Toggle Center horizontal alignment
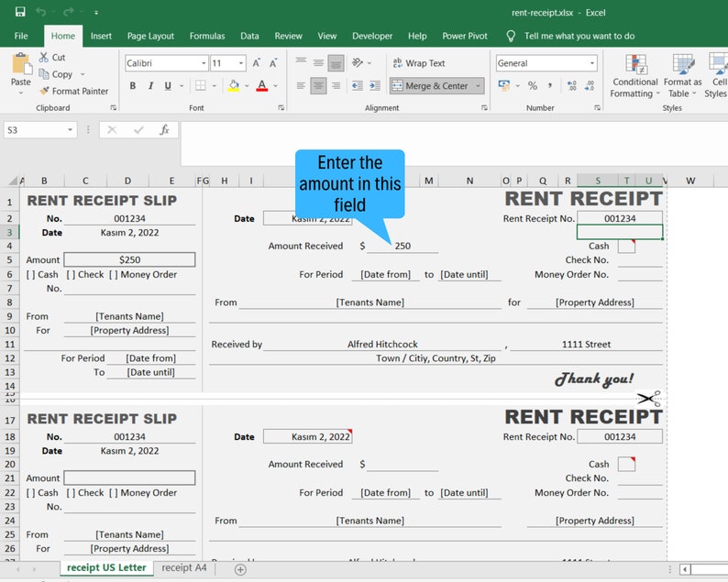This screenshot has height=582, width=728. click(318, 85)
